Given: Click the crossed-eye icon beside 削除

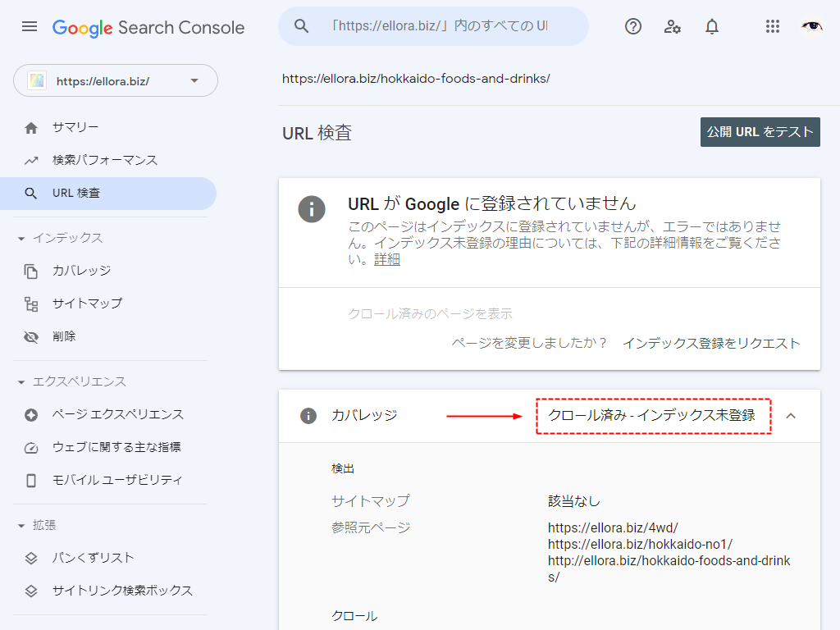Looking at the screenshot, I should (x=31, y=337).
